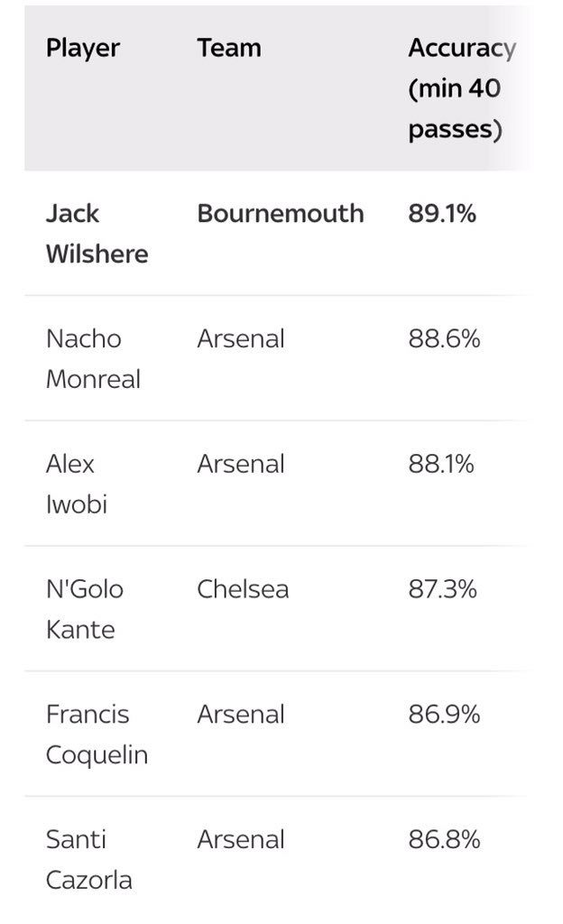Select the Bournemouth team cell
The image size is (563, 924).
pos(281,214)
